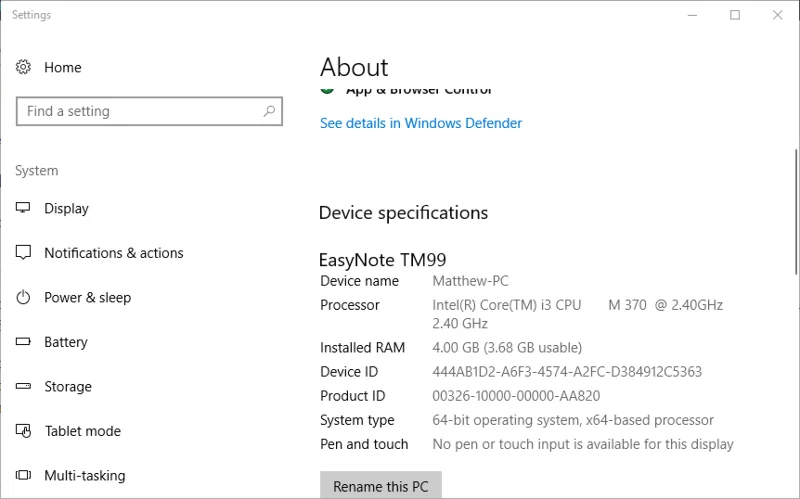Click the Power & sleep icon
The width and height of the screenshot is (800, 499).
pos(23,297)
